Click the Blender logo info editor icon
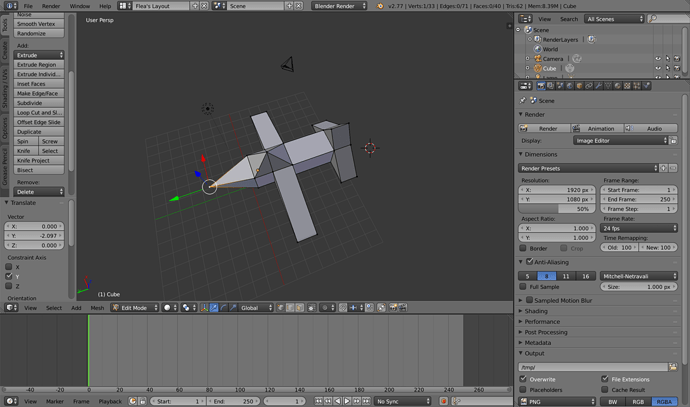690x407 pixels. pos(9,6)
